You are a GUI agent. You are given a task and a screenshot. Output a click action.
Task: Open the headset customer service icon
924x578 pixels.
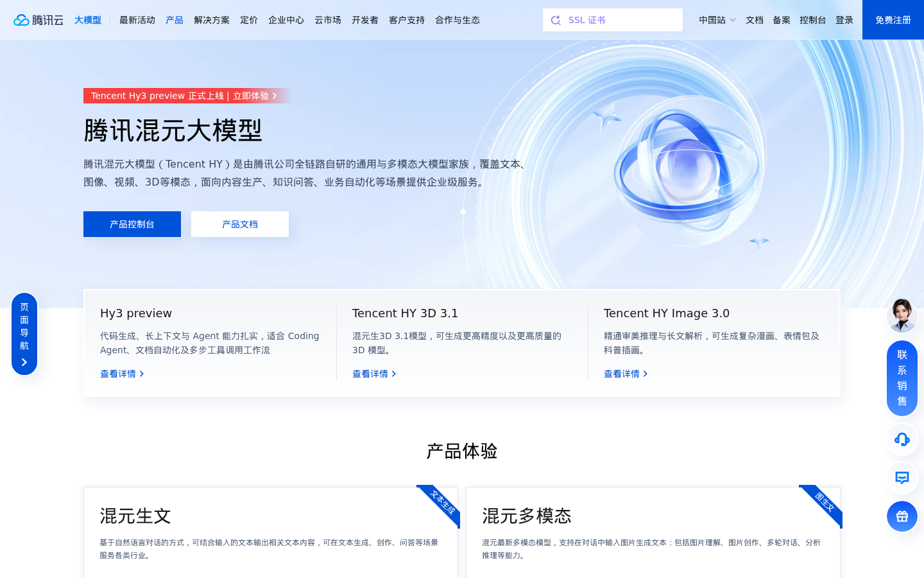point(902,439)
